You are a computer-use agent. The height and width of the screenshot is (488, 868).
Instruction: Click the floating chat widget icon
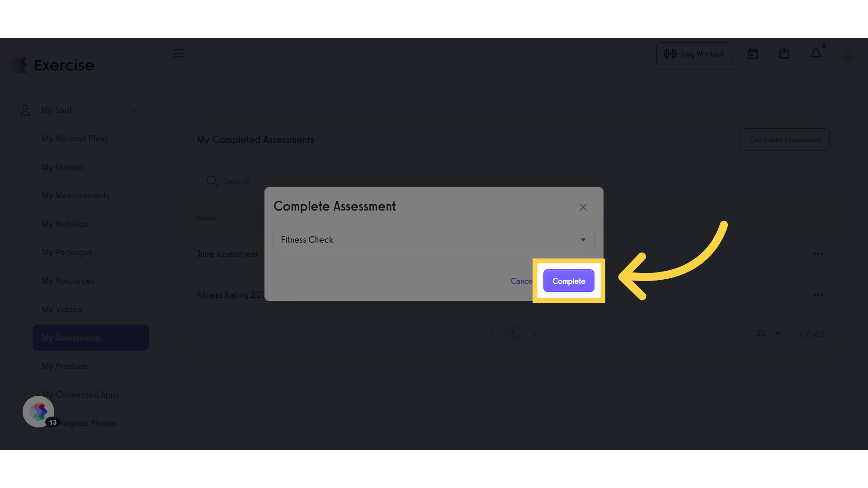[x=38, y=412]
